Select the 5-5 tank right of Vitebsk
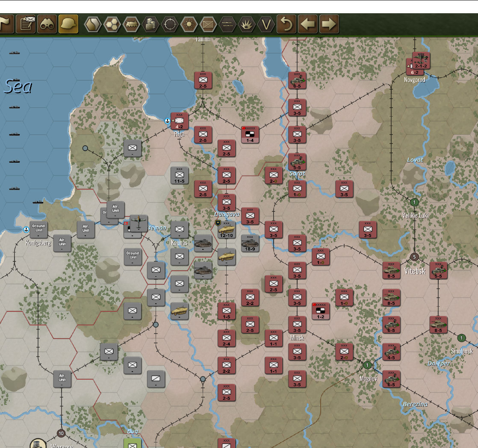 (x=438, y=270)
